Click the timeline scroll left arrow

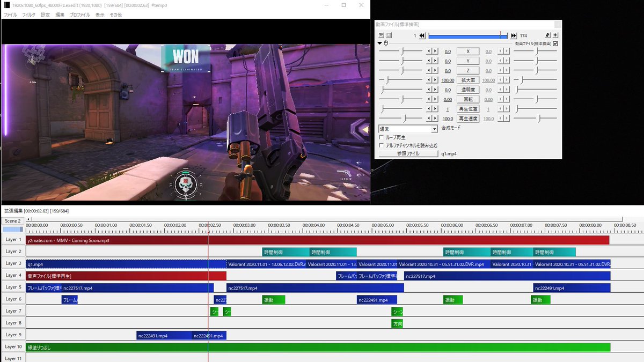pos(28,219)
